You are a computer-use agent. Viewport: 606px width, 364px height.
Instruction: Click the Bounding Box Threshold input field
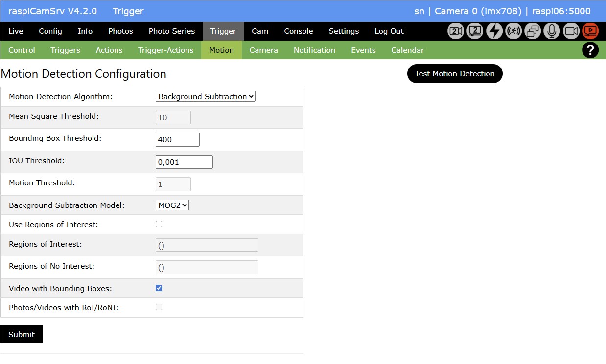tap(177, 139)
